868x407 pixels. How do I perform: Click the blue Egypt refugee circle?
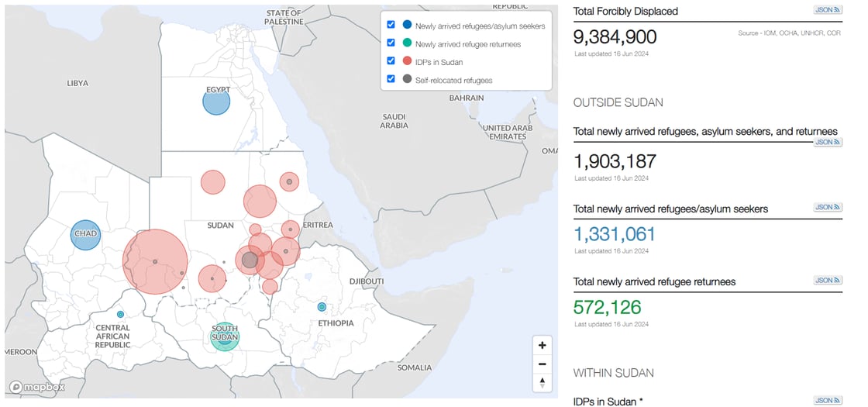click(x=216, y=101)
